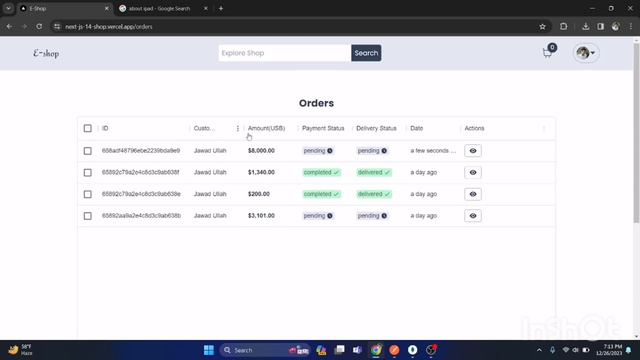Click the 'a few seconds' date cell

[x=433, y=151]
